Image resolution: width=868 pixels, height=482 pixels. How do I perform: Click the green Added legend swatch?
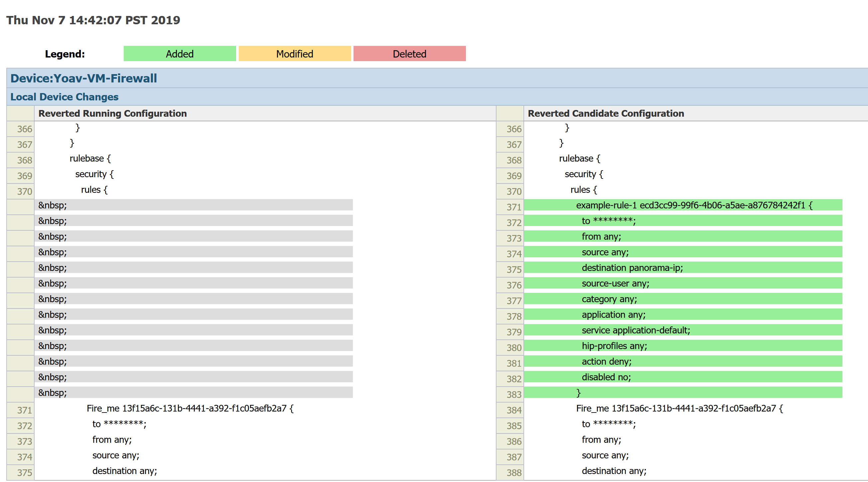180,54
